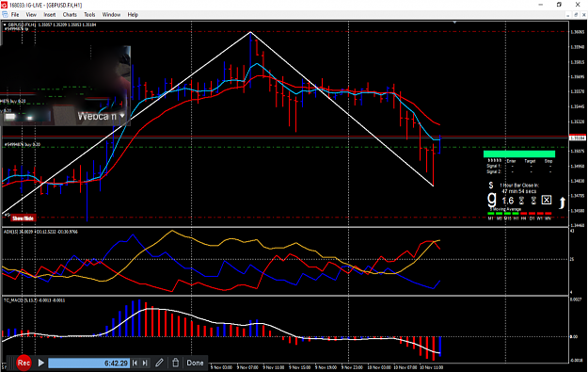
Task: Click the TC_MACD indicator label text
Action: click(x=34, y=300)
